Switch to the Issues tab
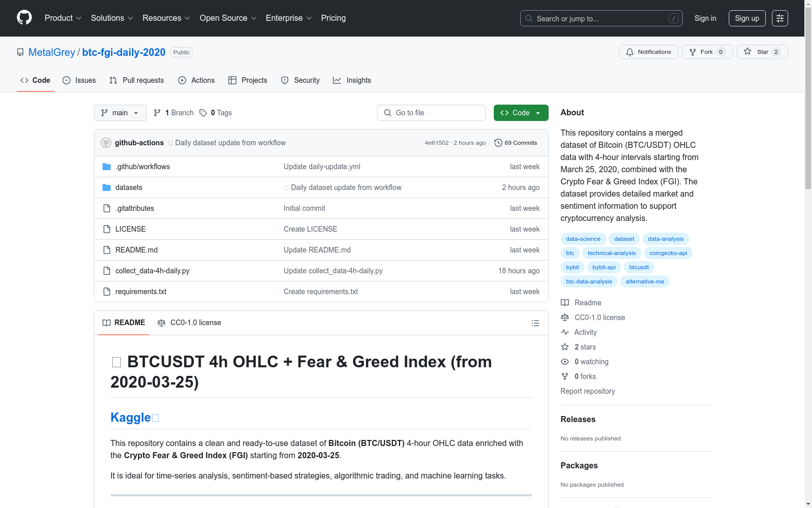 [x=79, y=80]
